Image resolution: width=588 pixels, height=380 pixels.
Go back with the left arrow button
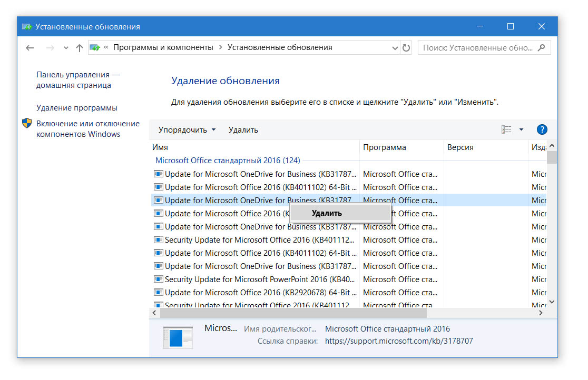tap(30, 48)
